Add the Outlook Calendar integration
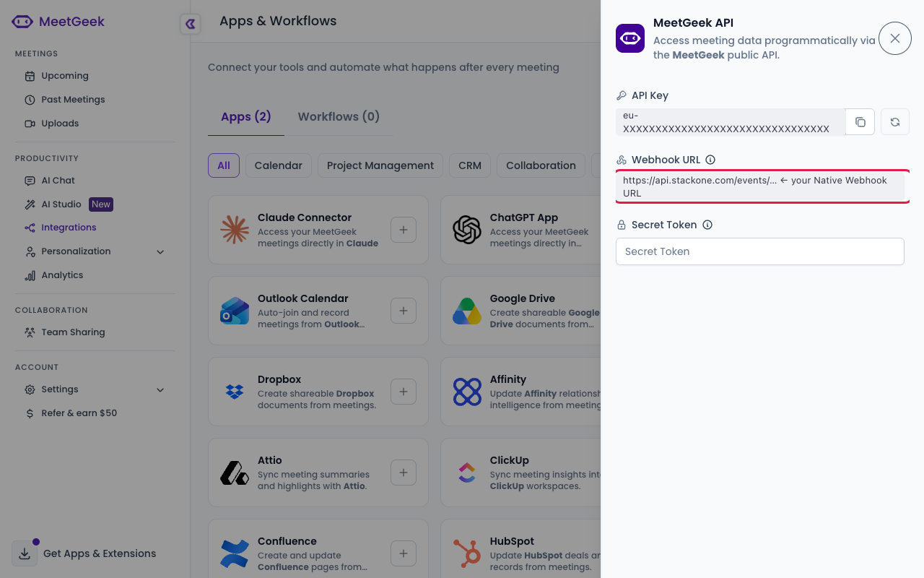This screenshot has height=578, width=924. tap(404, 311)
